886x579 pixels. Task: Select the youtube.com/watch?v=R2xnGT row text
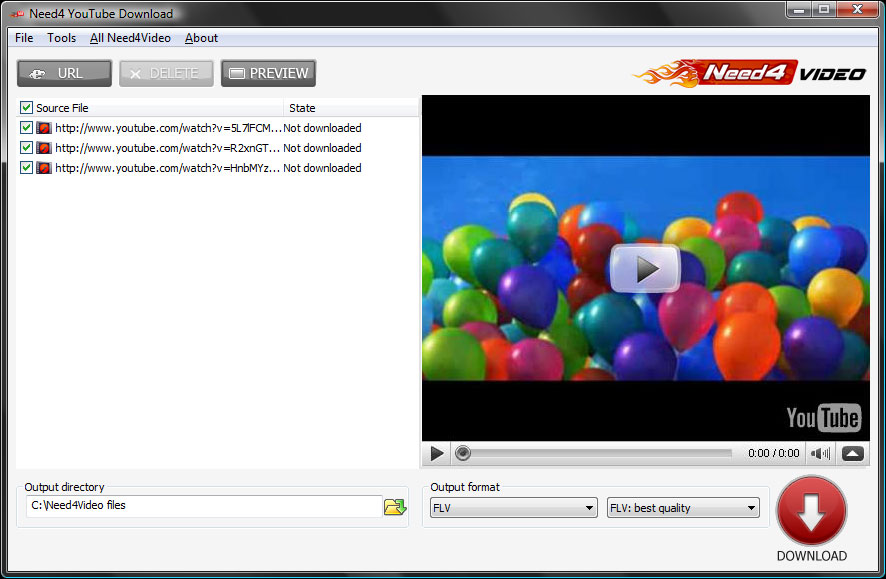[x=168, y=148]
